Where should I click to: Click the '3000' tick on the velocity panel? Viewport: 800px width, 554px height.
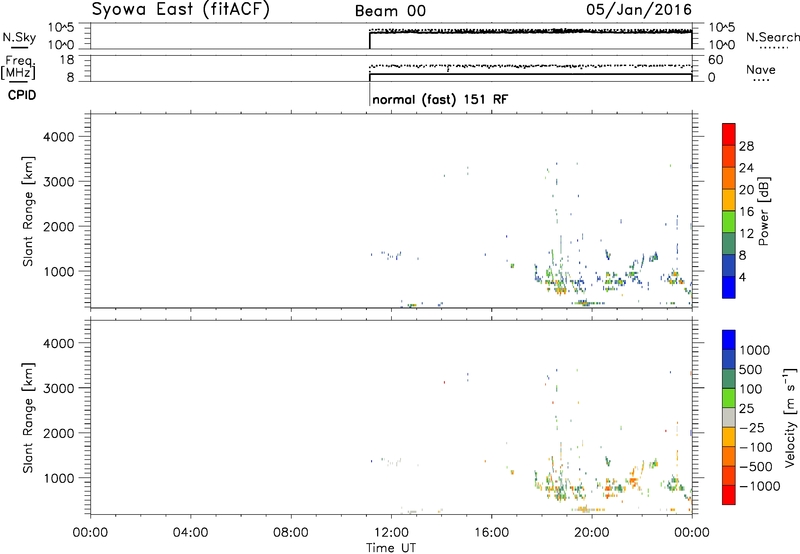pos(59,388)
